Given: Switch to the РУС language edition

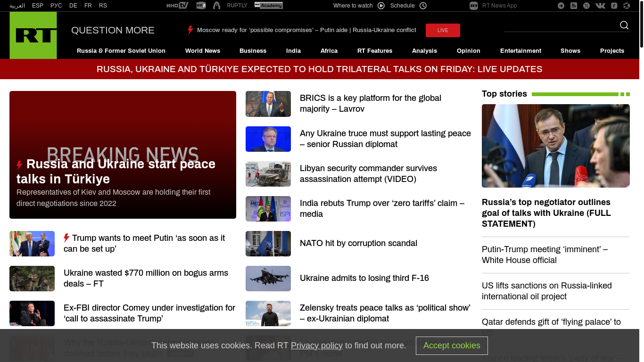Looking at the screenshot, I should (56, 6).
